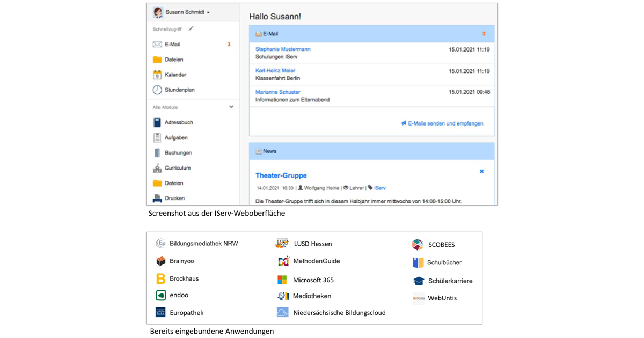
Task: Click the Bildungsmediathek NRW icon
Action: point(160,244)
